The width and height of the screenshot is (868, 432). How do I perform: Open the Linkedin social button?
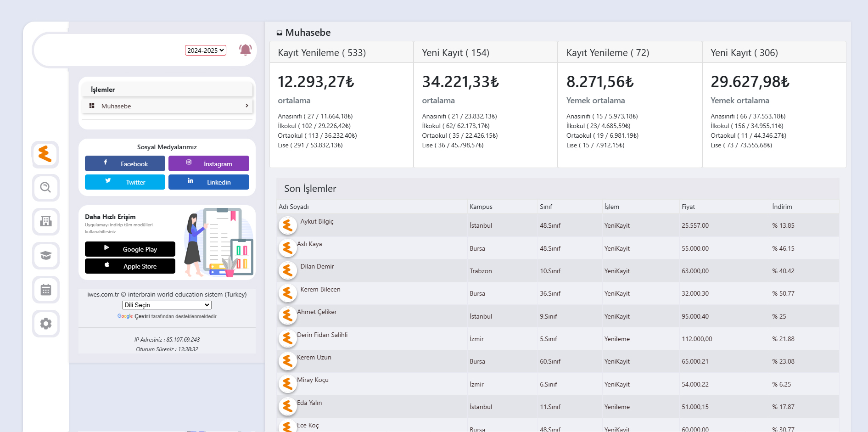pyautogui.click(x=209, y=182)
